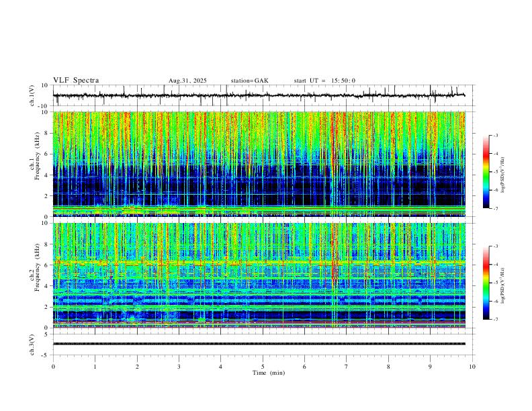Click the "-5" tick on ch.2 color bar
Image resolution: width=532 pixels, height=411 pixels.
(x=496, y=283)
